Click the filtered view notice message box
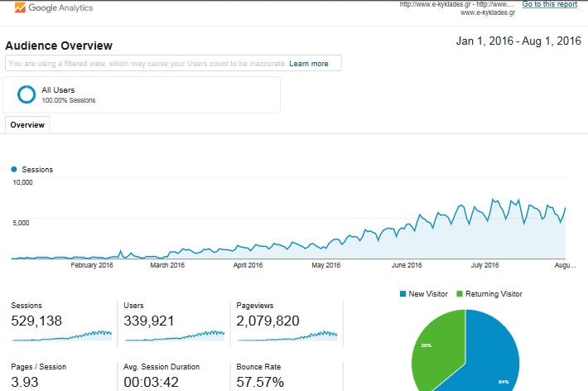Image resolution: width=588 pixels, height=391 pixels. click(x=146, y=64)
